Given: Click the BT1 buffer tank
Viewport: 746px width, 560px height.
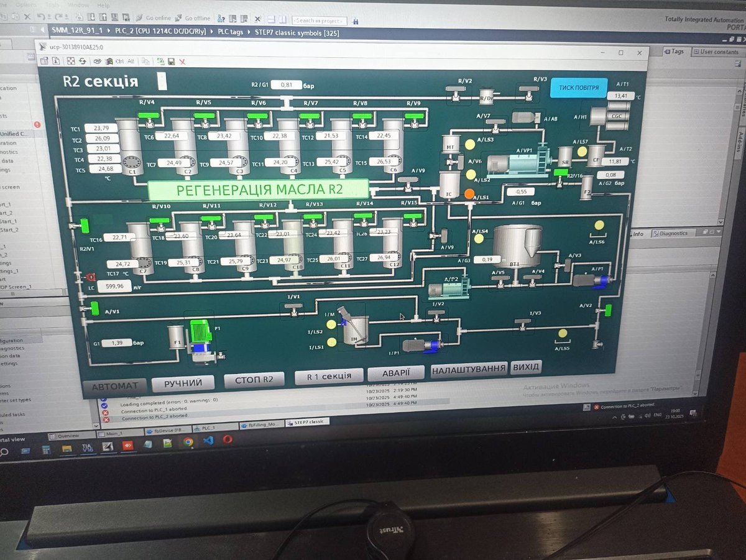Looking at the screenshot, I should tap(517, 246).
